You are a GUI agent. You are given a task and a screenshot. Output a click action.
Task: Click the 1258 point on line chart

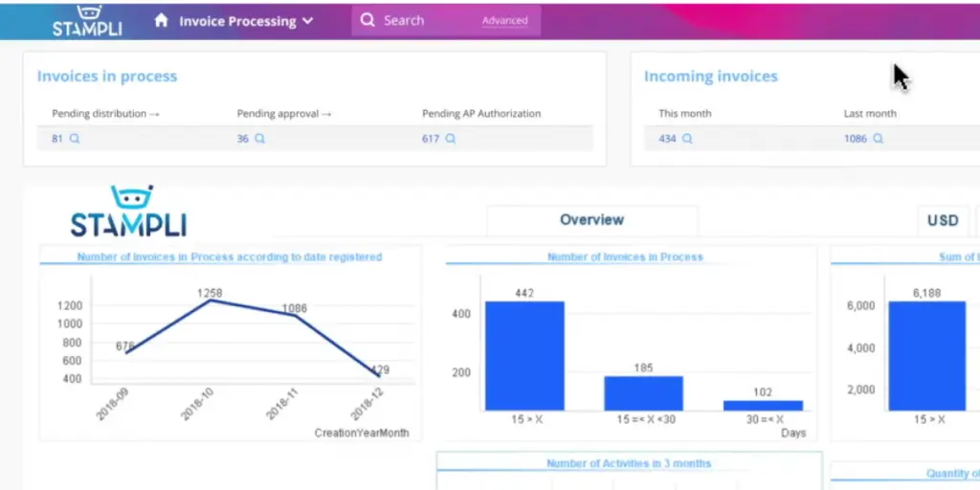click(210, 300)
